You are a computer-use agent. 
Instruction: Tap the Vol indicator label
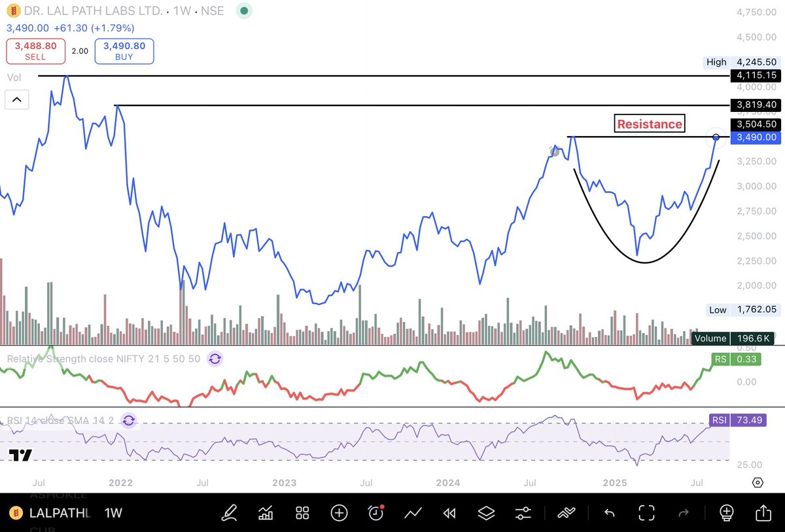[x=14, y=77]
